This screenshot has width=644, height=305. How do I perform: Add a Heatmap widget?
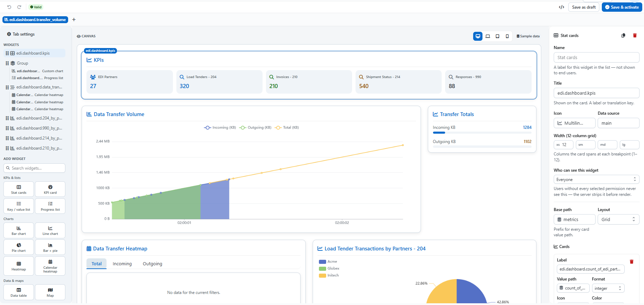(x=19, y=266)
